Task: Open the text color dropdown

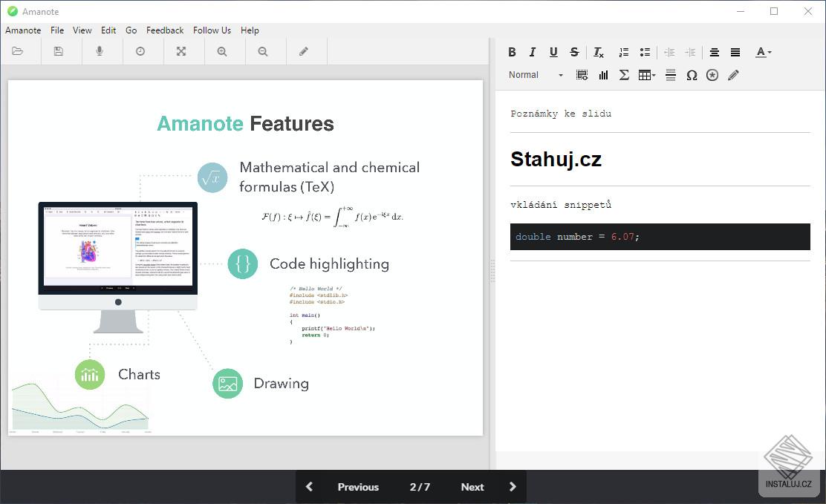Action: [764, 52]
